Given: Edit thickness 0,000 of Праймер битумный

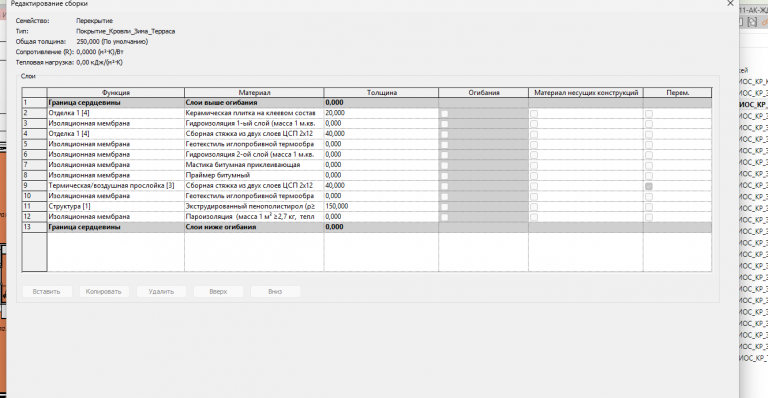Looking at the screenshot, I should pos(381,175).
